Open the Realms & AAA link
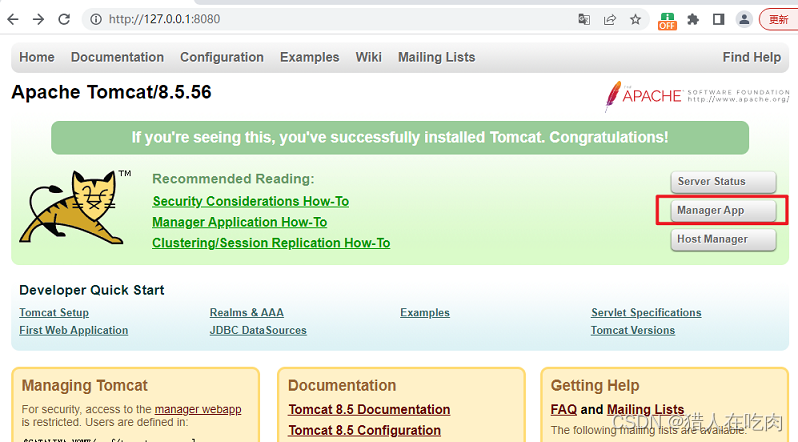Viewport: 798px width, 442px height. coord(247,313)
